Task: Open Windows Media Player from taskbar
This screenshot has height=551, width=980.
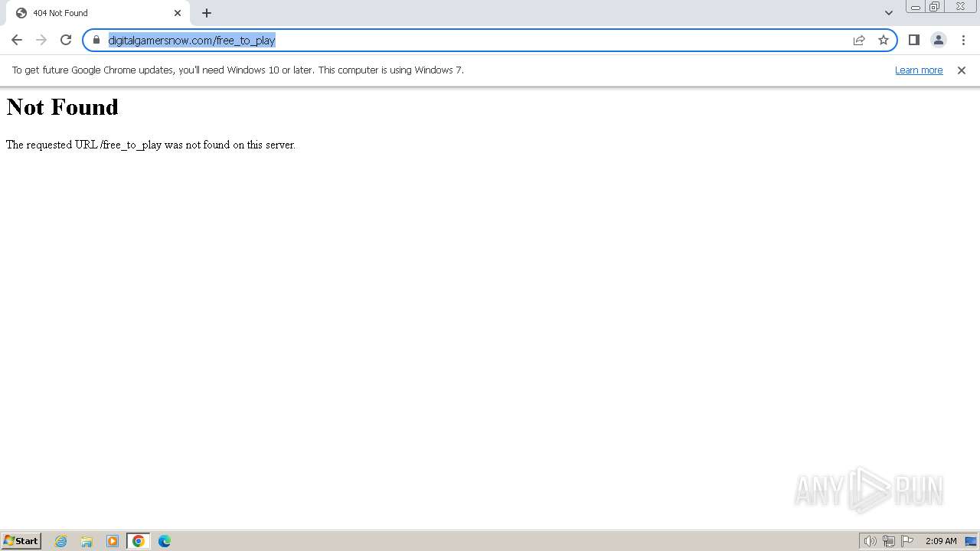Action: point(113,541)
